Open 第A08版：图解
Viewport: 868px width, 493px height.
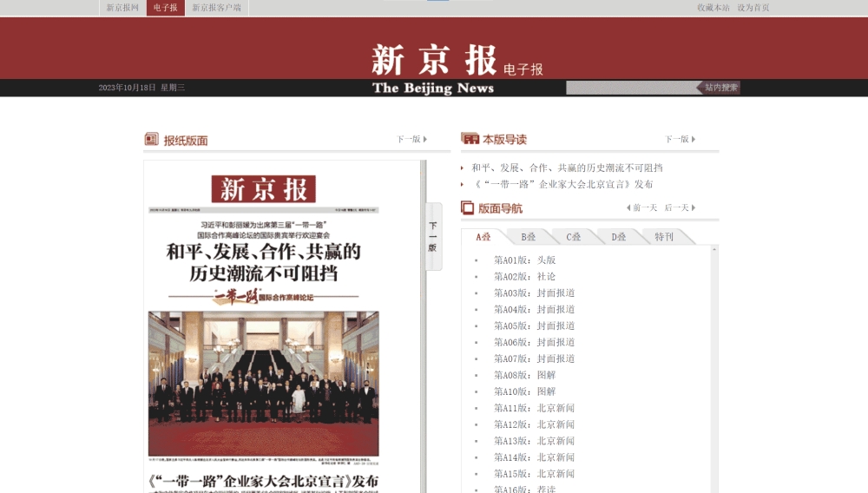tap(525, 375)
